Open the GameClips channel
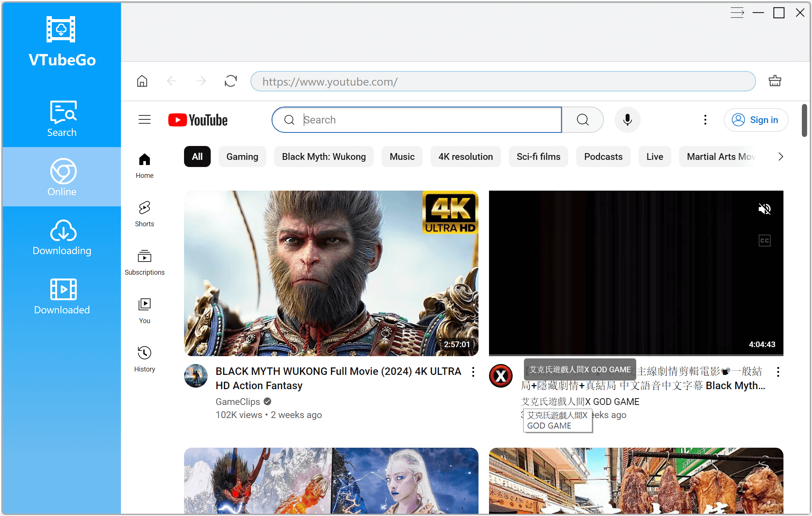The width and height of the screenshot is (812, 516). tap(237, 402)
